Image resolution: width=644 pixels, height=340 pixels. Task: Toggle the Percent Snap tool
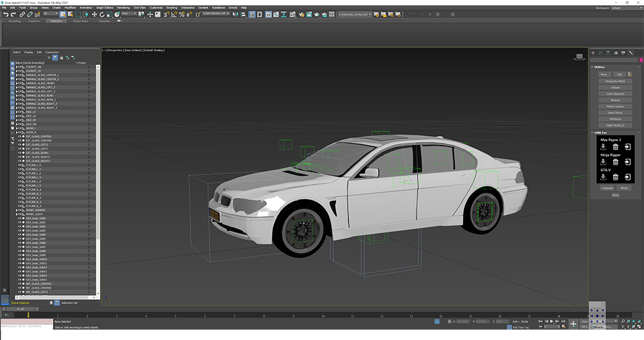pos(182,14)
